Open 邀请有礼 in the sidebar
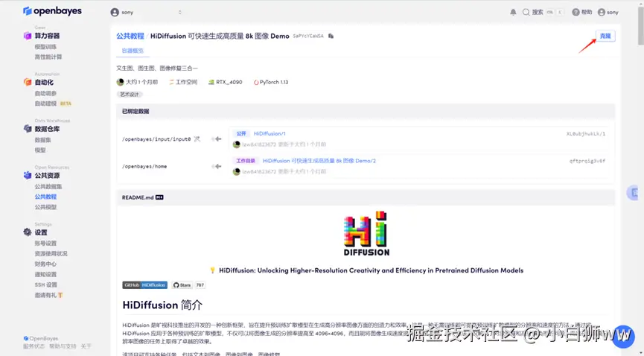 [48, 295]
